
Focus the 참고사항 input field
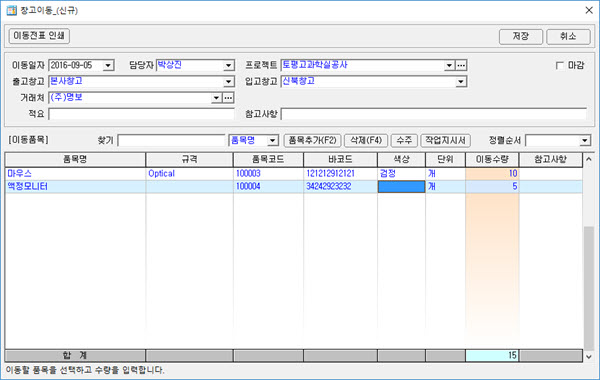(434, 114)
